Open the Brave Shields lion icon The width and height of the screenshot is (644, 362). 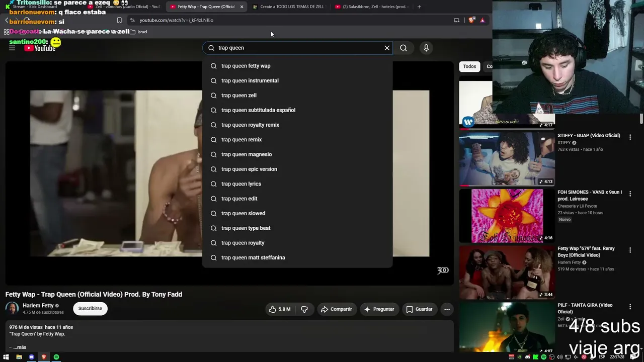[x=471, y=20]
